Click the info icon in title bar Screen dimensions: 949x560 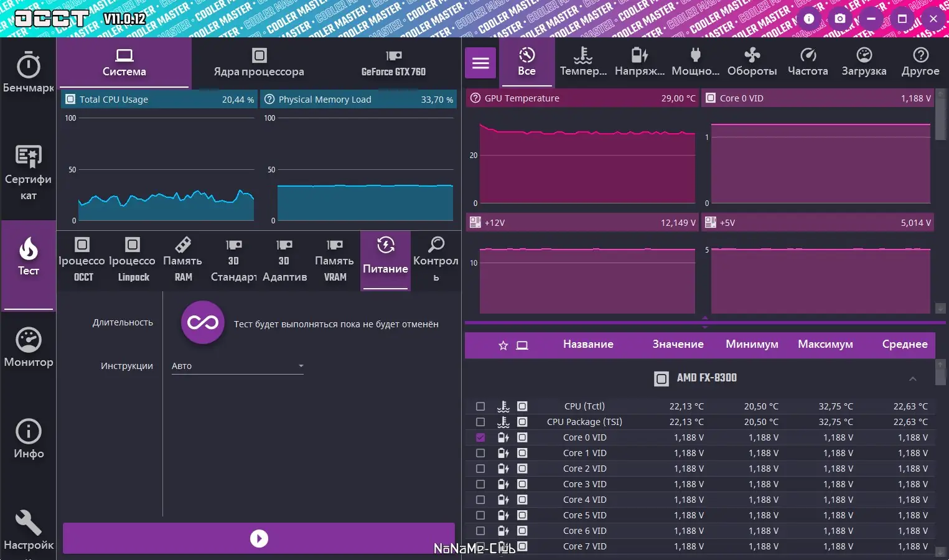[x=809, y=19]
